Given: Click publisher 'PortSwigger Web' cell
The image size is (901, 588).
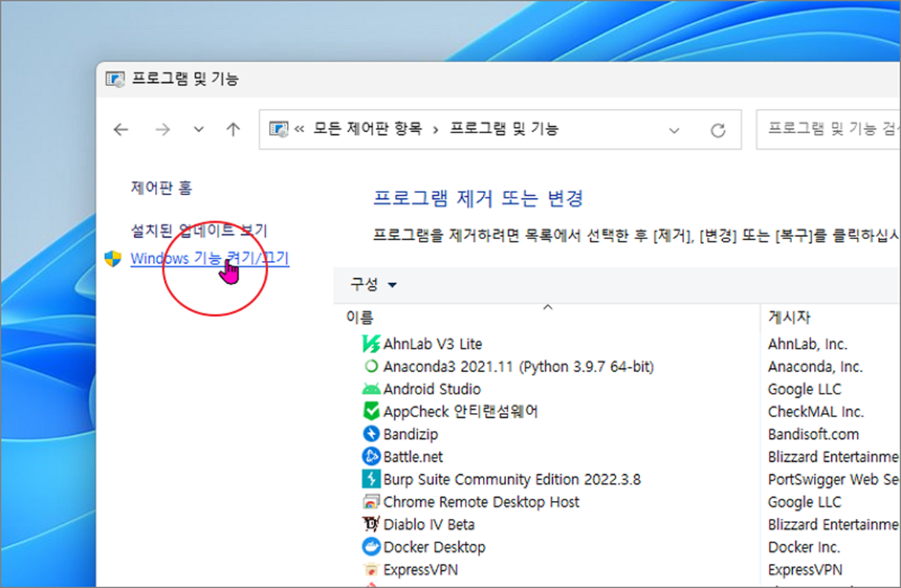Looking at the screenshot, I should pyautogui.click(x=834, y=480).
